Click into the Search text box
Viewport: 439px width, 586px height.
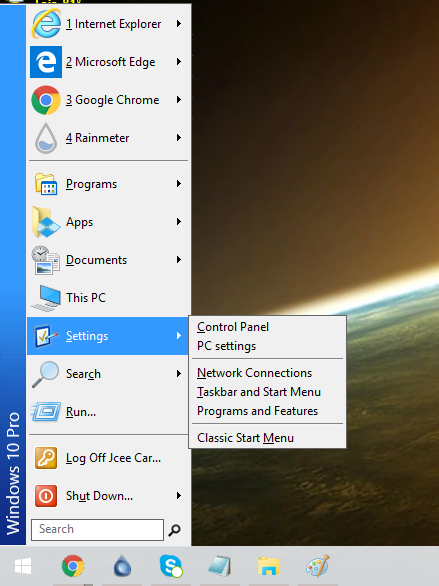tap(98, 530)
